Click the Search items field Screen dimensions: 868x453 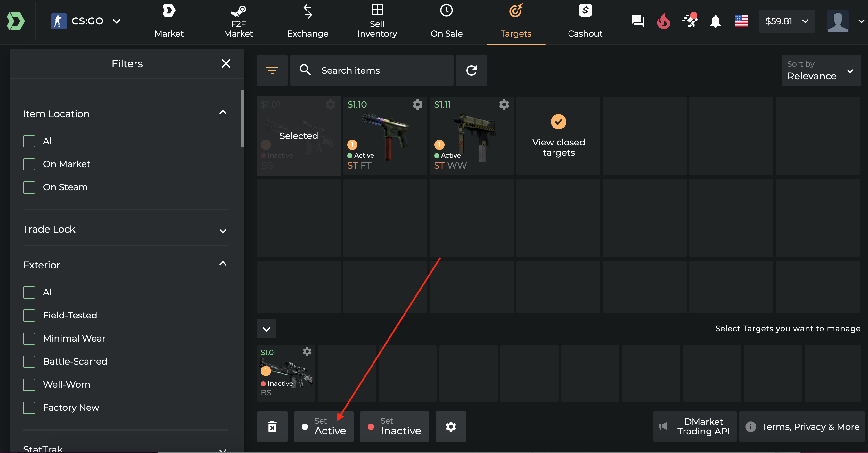pyautogui.click(x=372, y=70)
